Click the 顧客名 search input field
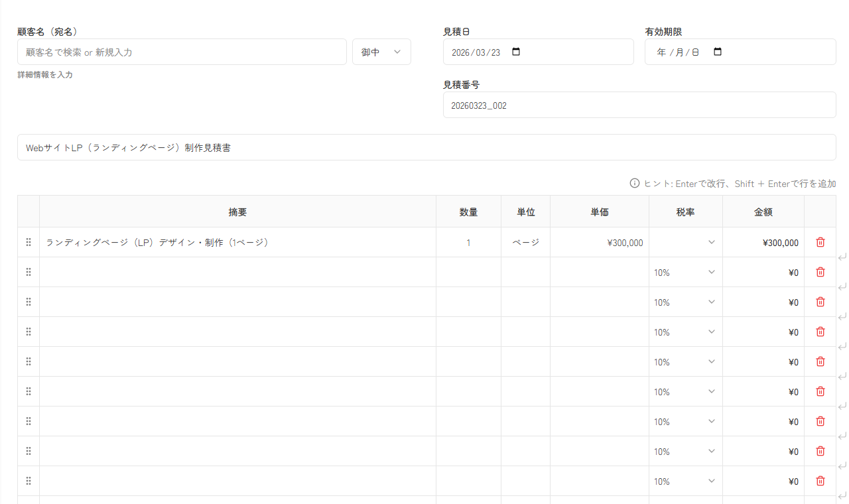This screenshot has height=504, width=849. [x=182, y=52]
